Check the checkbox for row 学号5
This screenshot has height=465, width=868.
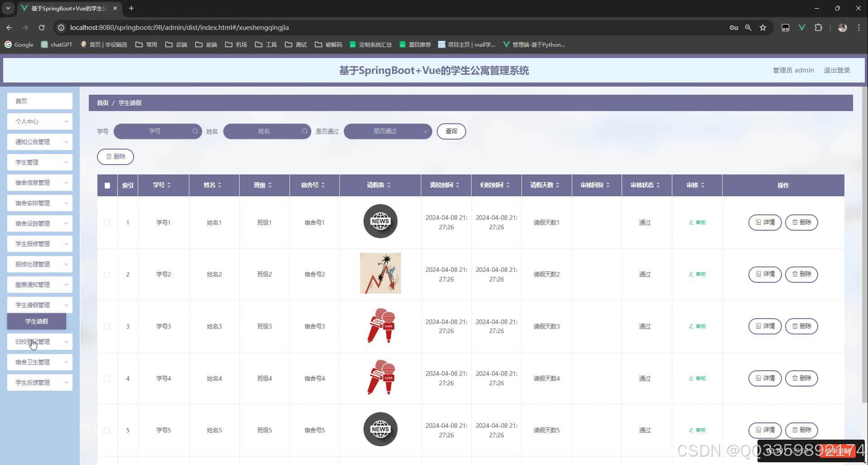[107, 431]
